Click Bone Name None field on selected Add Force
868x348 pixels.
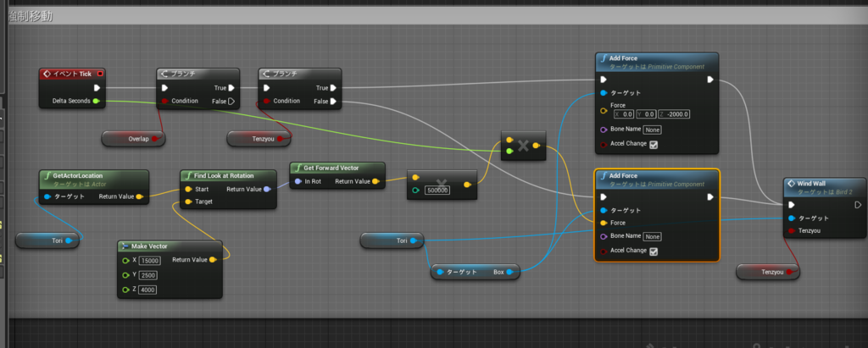652,236
